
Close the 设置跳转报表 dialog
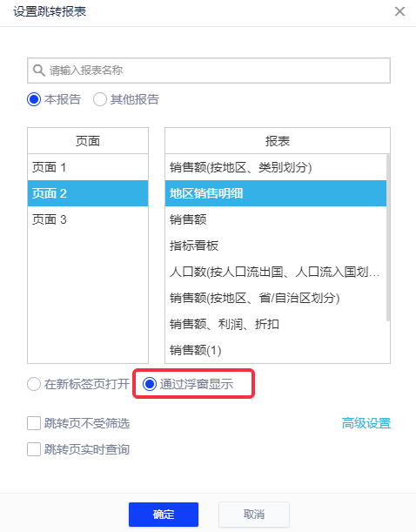[x=399, y=11]
